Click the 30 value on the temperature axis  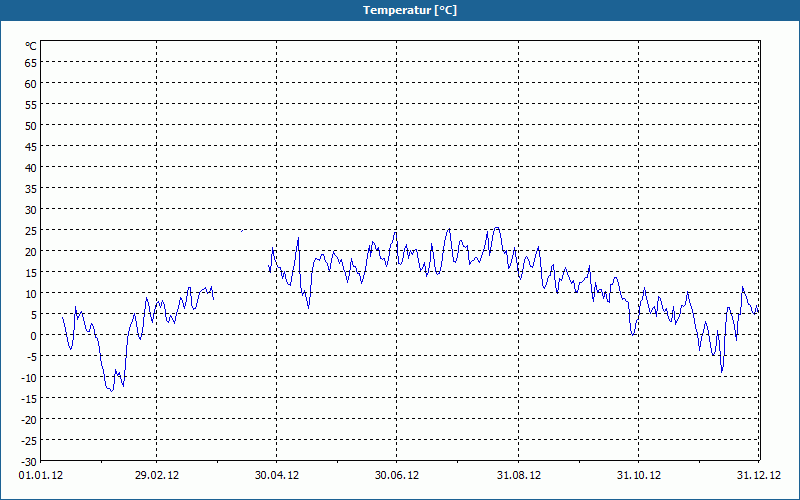point(31,210)
